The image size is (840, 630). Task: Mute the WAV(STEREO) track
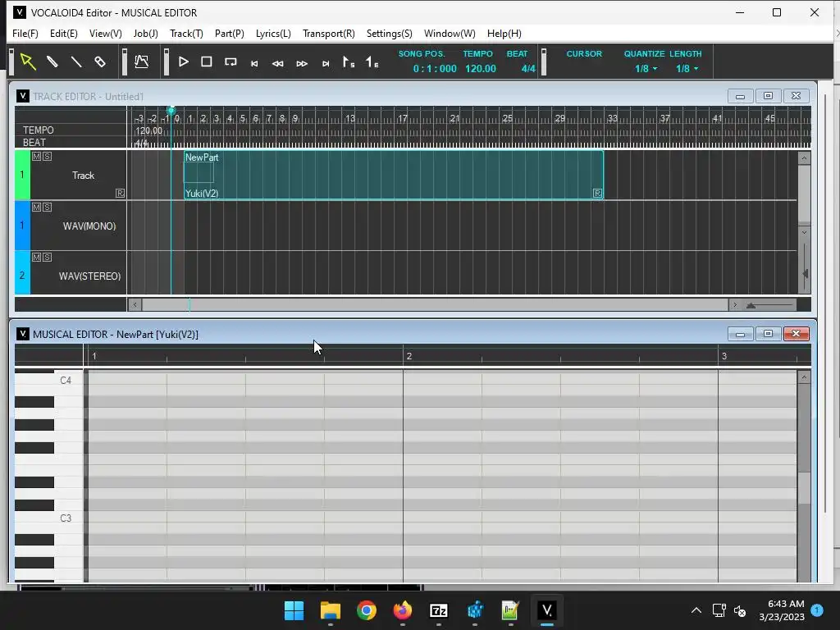(x=36, y=257)
